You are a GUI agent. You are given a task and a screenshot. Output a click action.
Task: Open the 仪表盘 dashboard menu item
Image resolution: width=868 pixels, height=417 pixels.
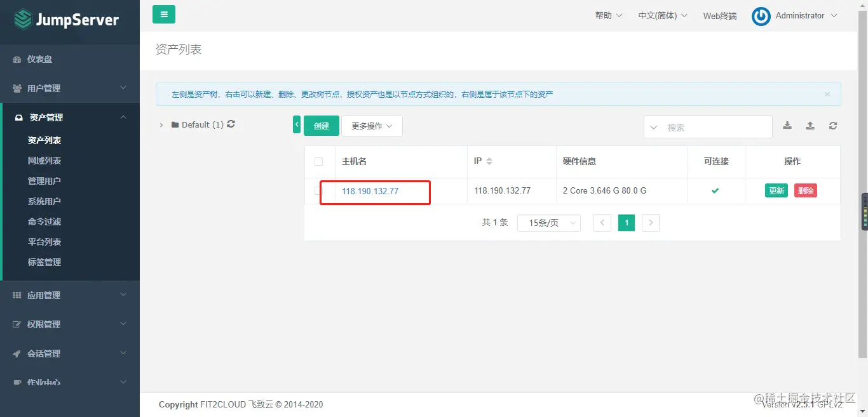pos(70,59)
